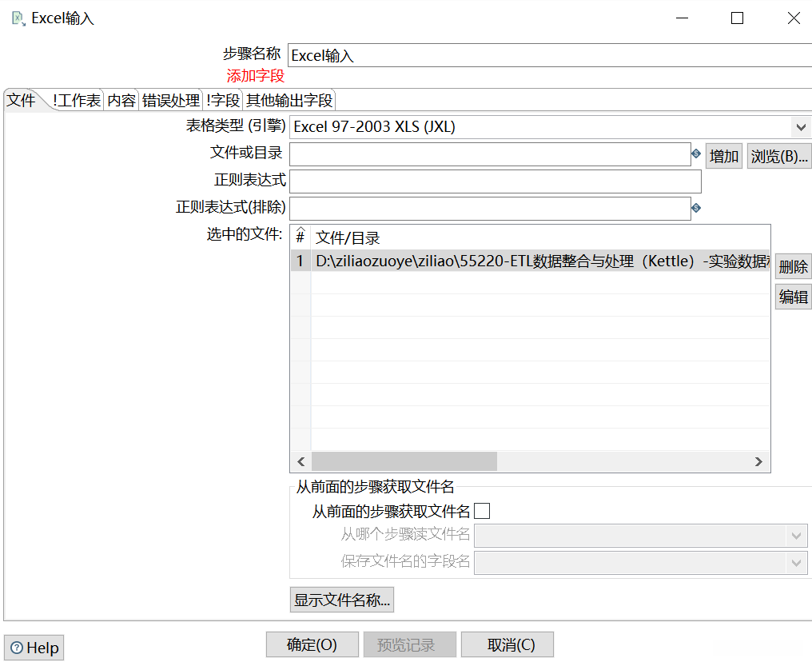This screenshot has width=812, height=662.
Task: Toggle 从前面的步骤获取文件名 checkbox
Action: click(482, 511)
